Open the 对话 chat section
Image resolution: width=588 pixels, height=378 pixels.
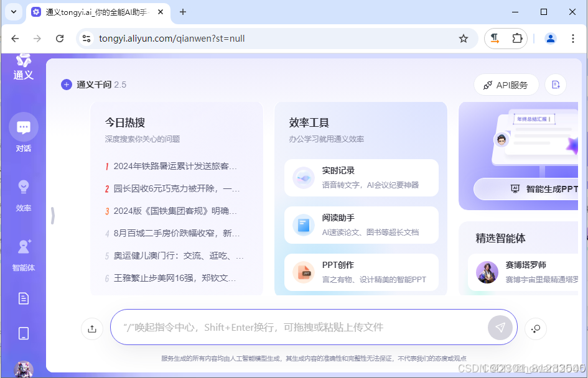pyautogui.click(x=23, y=132)
